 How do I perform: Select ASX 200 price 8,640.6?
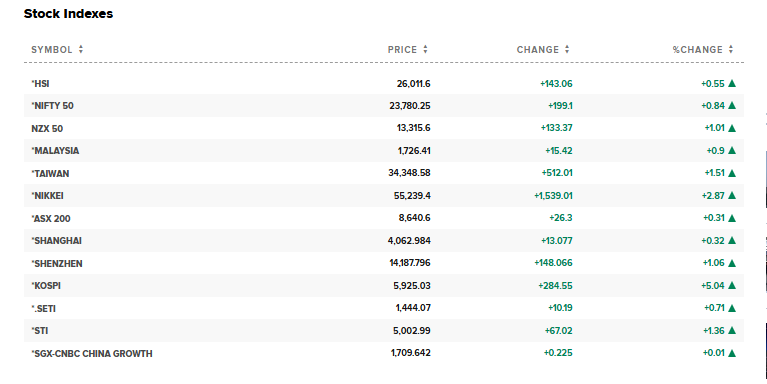point(414,218)
